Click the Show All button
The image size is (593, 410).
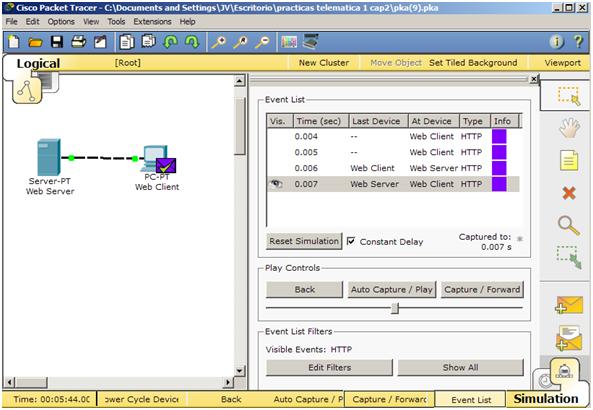pos(460,367)
